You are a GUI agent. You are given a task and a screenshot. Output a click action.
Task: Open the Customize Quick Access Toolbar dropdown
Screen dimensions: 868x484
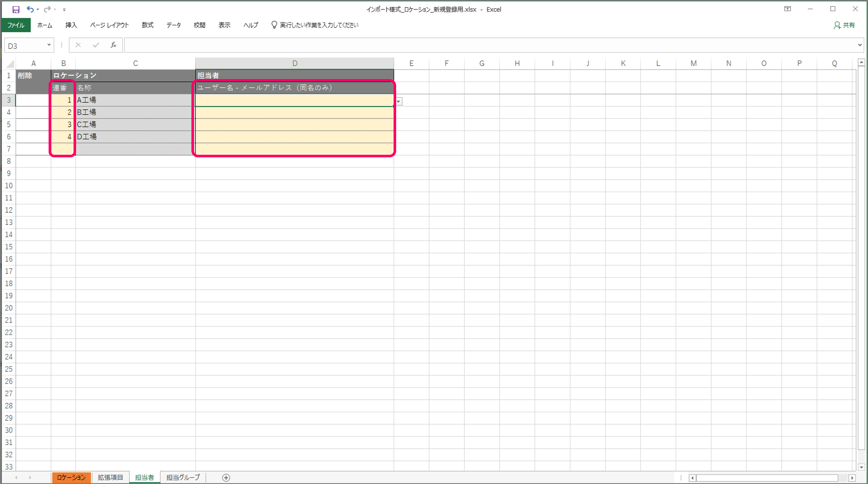tap(64, 9)
